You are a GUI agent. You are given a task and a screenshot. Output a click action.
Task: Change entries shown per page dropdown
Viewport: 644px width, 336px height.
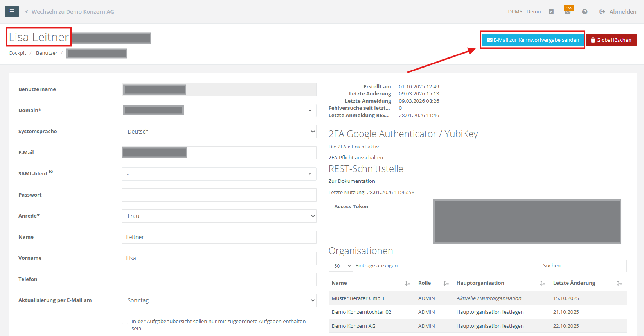click(341, 266)
